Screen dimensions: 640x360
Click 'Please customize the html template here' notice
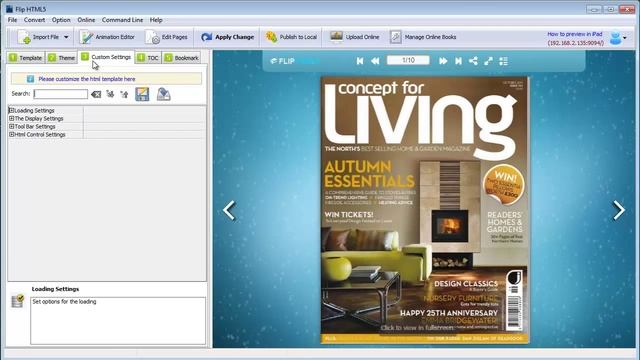pos(87,79)
